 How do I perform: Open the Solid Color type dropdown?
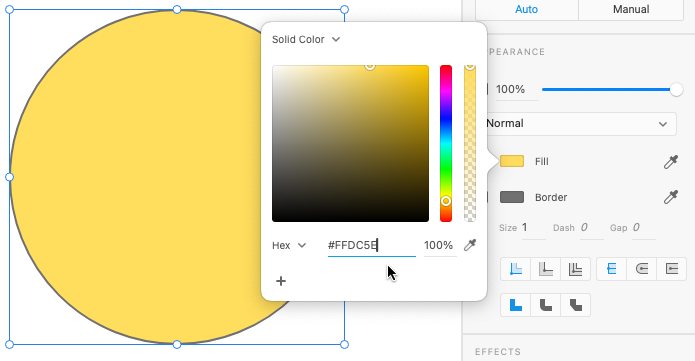click(x=306, y=39)
